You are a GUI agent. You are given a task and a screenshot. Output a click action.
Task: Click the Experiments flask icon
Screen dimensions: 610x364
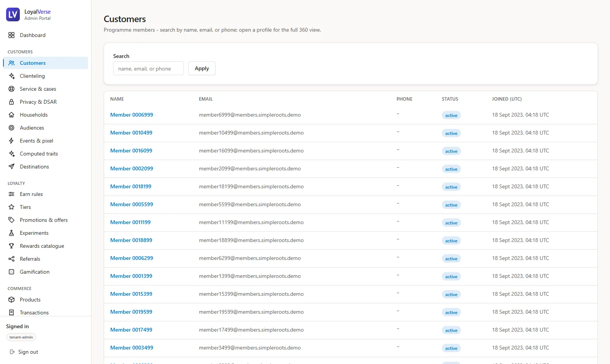coord(11,233)
